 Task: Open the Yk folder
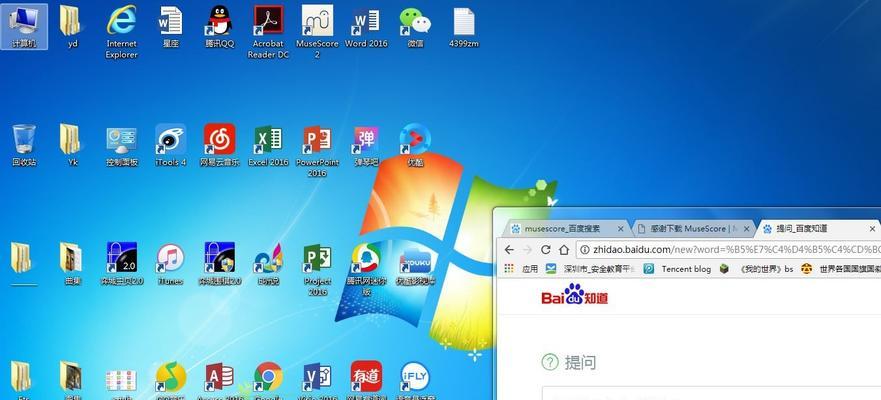pyautogui.click(x=72, y=145)
